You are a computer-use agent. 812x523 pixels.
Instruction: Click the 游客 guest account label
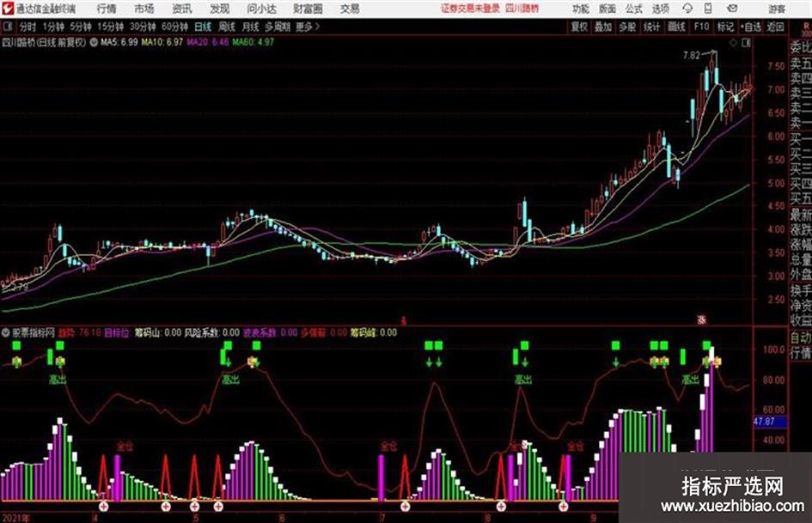click(x=777, y=9)
